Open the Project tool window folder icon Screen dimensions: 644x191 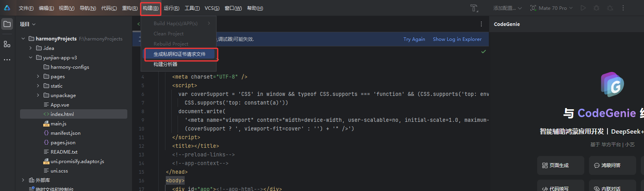click(x=7, y=24)
